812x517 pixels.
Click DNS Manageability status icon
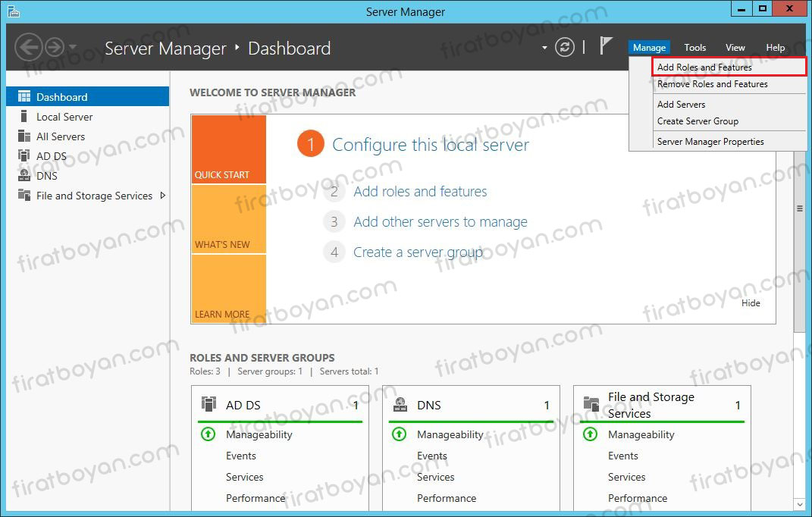400,434
